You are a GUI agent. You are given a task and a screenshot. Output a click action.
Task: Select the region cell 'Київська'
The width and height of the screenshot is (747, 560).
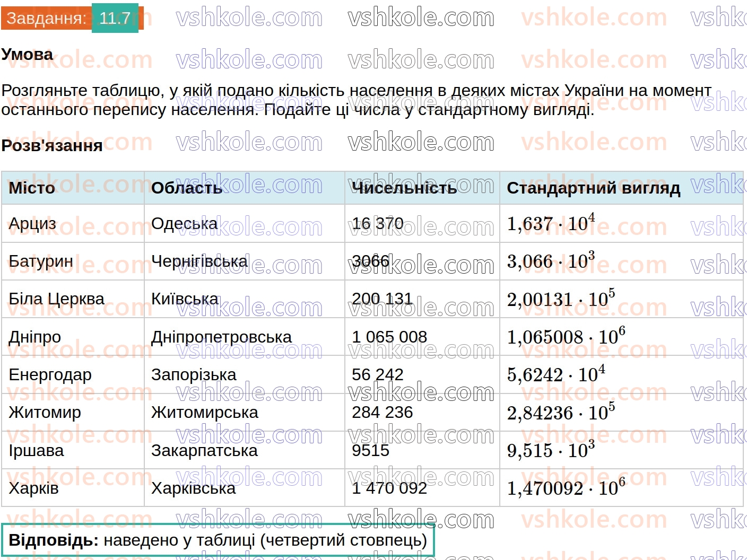tap(185, 299)
